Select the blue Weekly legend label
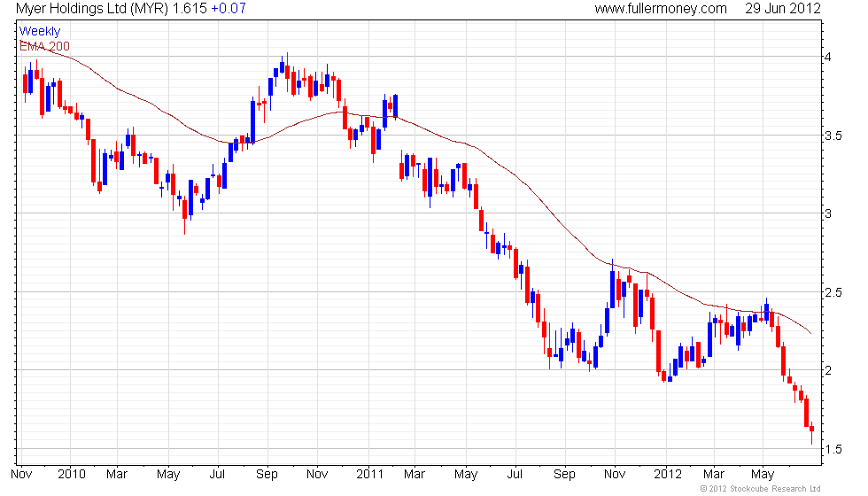The height and width of the screenshot is (496, 868). pos(40,32)
